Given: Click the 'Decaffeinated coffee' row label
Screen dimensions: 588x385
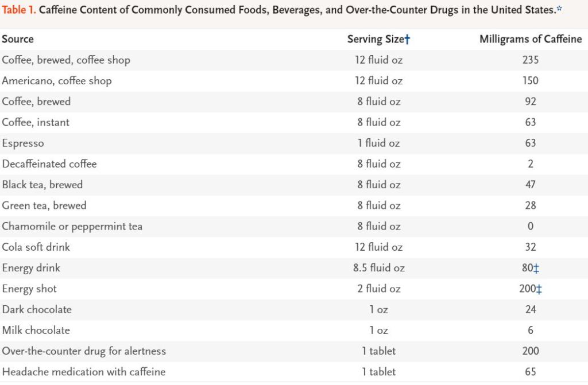Looking at the screenshot, I should click(x=49, y=164).
